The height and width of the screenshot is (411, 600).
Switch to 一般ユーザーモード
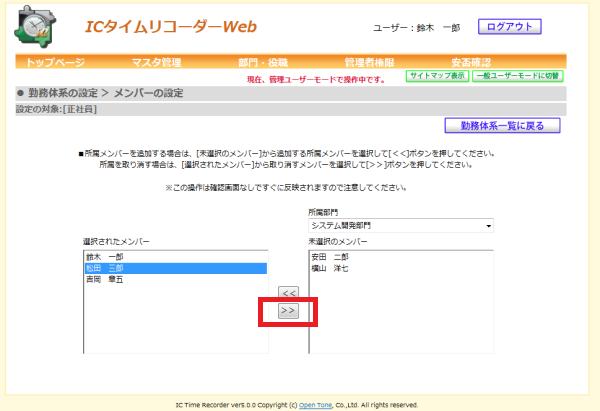pyautogui.click(x=518, y=76)
